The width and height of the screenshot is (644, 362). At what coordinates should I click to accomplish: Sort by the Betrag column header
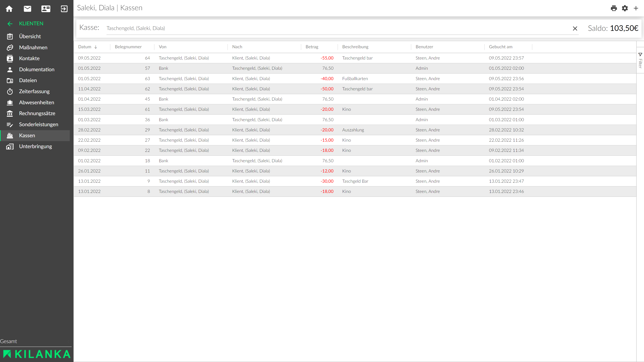[312, 47]
